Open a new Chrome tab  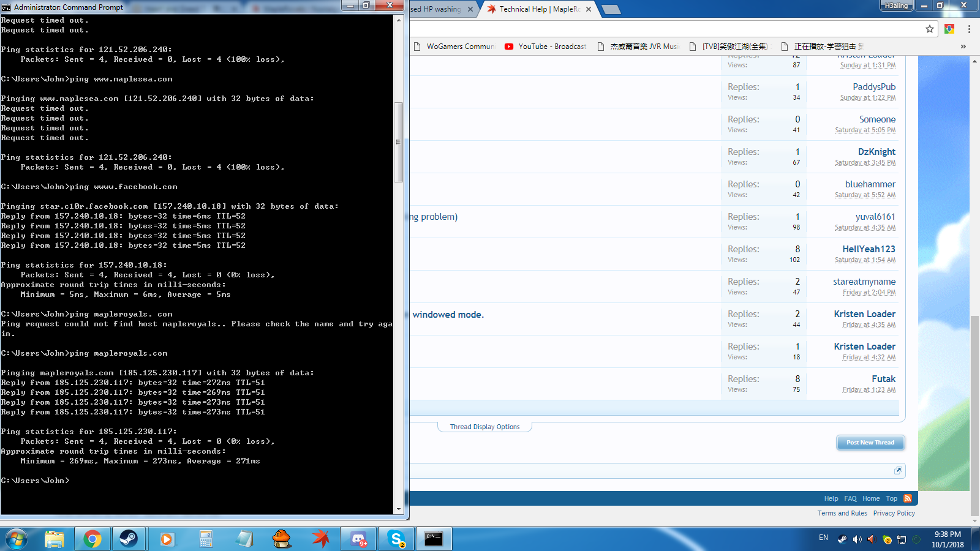(611, 9)
